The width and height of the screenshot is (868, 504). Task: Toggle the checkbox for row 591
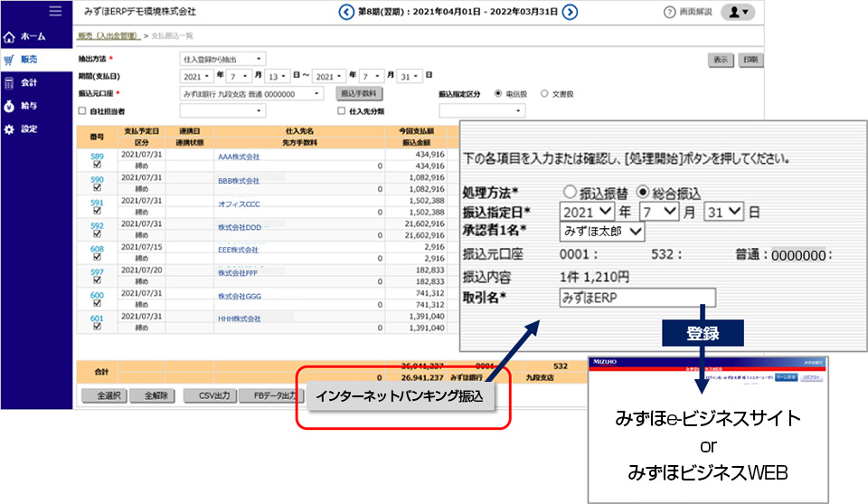[97, 211]
